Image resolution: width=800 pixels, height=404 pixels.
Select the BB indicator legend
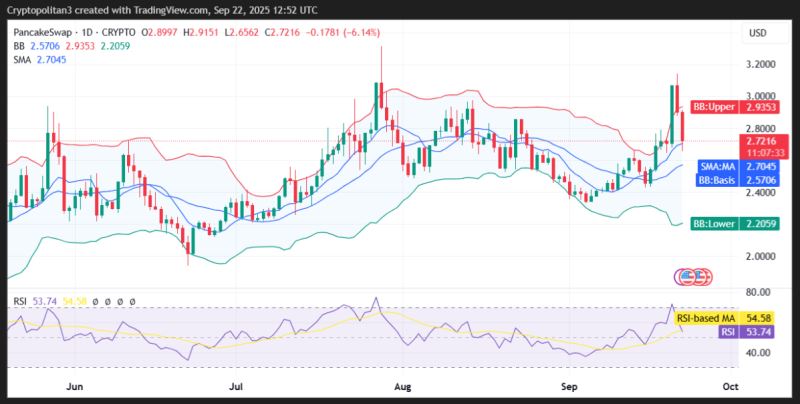pos(71,46)
